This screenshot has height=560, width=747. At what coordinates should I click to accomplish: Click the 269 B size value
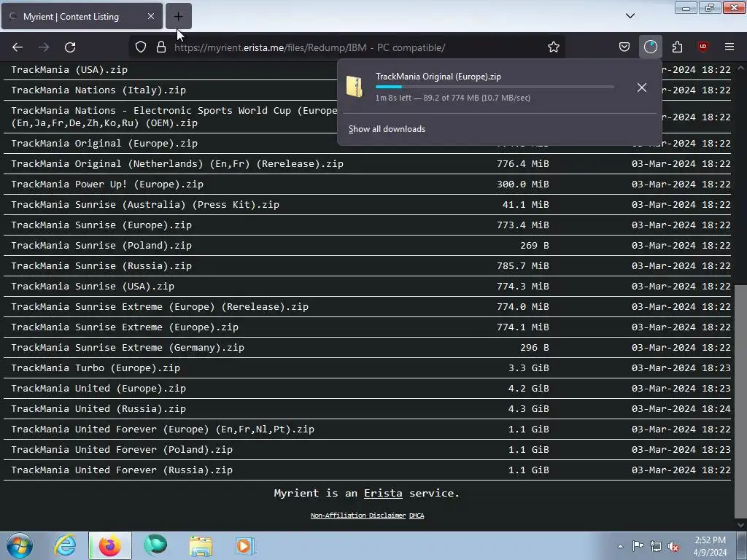pyautogui.click(x=535, y=246)
